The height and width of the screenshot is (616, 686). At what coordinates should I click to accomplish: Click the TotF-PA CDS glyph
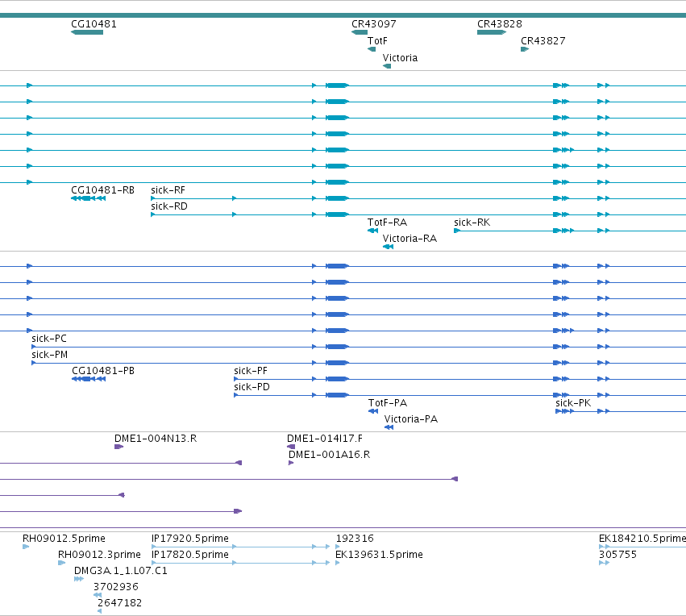373,411
